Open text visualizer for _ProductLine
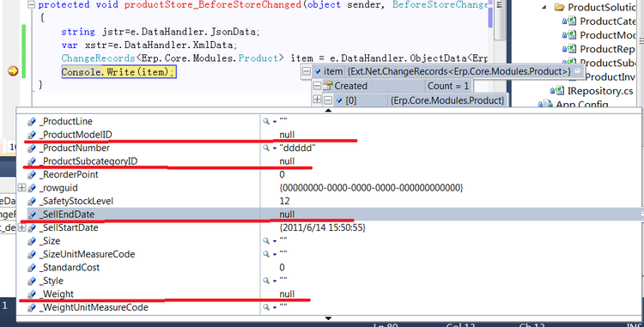 coord(266,122)
